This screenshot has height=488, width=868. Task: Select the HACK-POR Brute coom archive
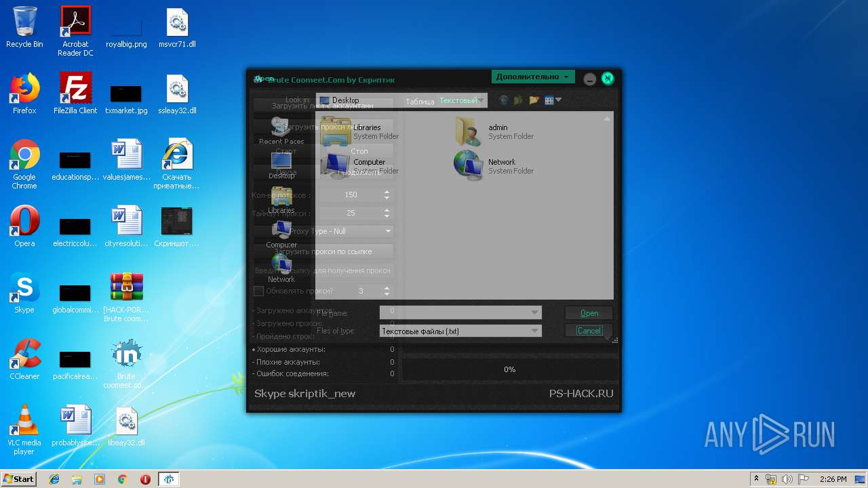coord(127,298)
